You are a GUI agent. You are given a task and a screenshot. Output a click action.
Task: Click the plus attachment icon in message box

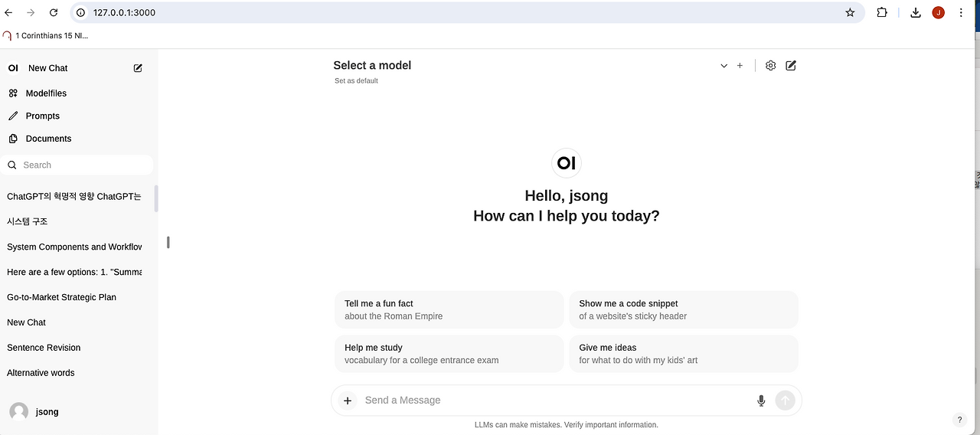pyautogui.click(x=348, y=401)
